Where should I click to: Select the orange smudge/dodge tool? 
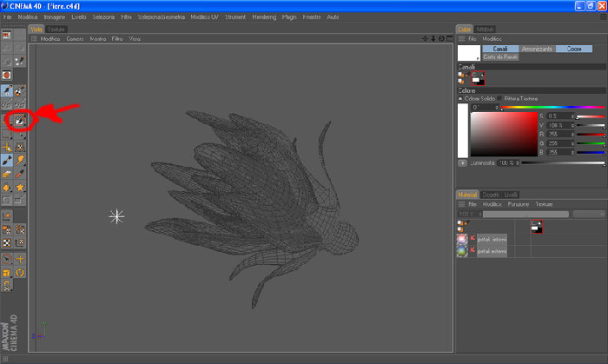click(20, 160)
